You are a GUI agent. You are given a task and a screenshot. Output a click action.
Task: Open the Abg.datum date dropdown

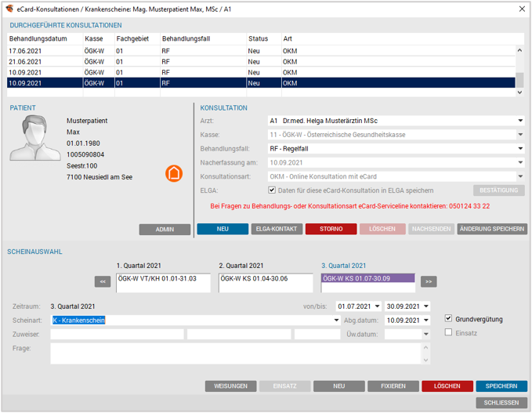(x=426, y=320)
